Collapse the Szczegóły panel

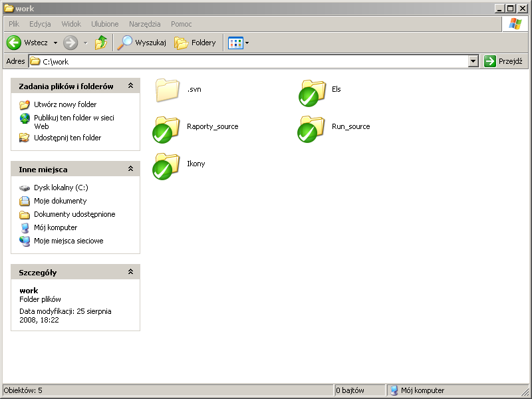coord(130,272)
